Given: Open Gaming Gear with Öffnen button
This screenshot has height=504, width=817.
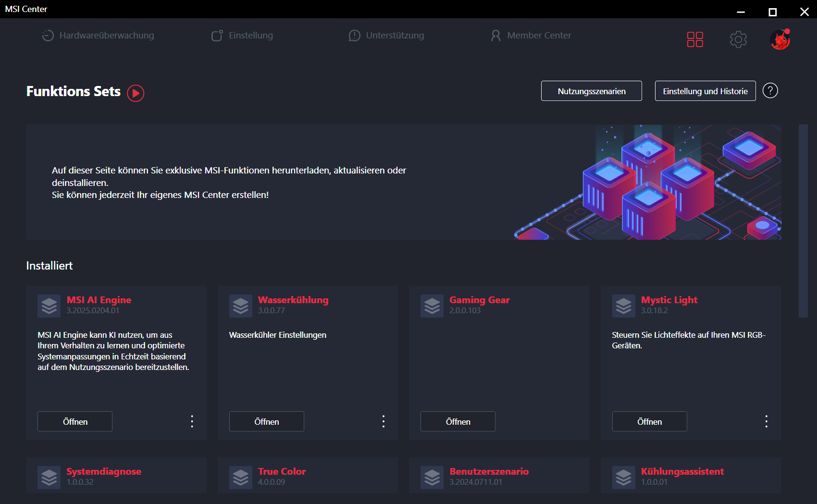Looking at the screenshot, I should pos(458,421).
